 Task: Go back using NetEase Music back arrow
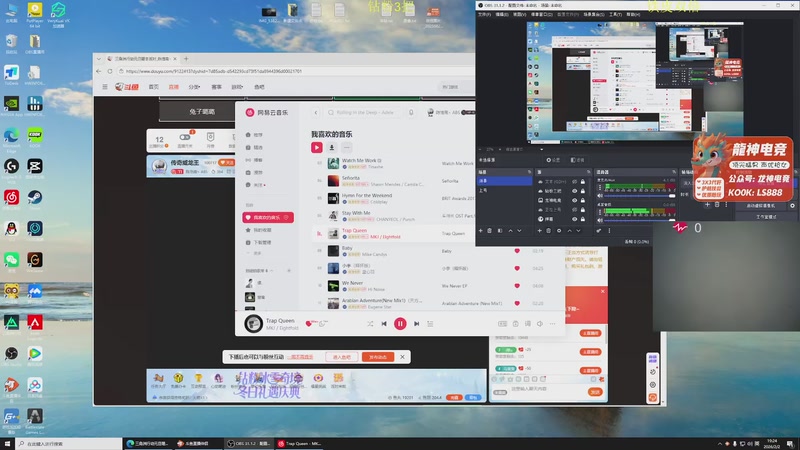316,112
